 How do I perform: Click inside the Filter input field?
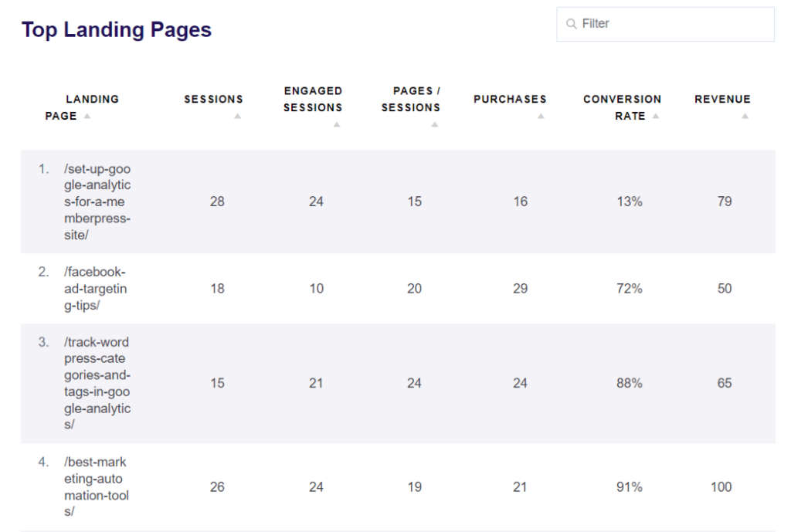[672, 24]
